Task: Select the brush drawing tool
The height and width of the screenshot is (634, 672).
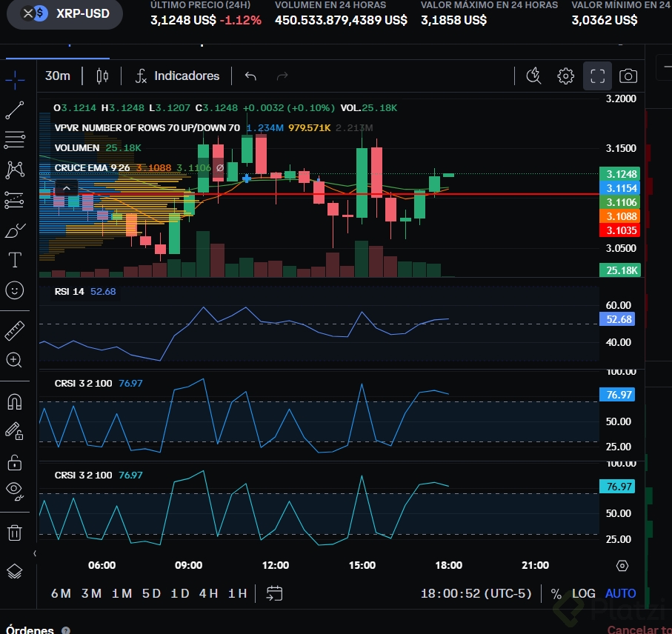Action: point(15,230)
